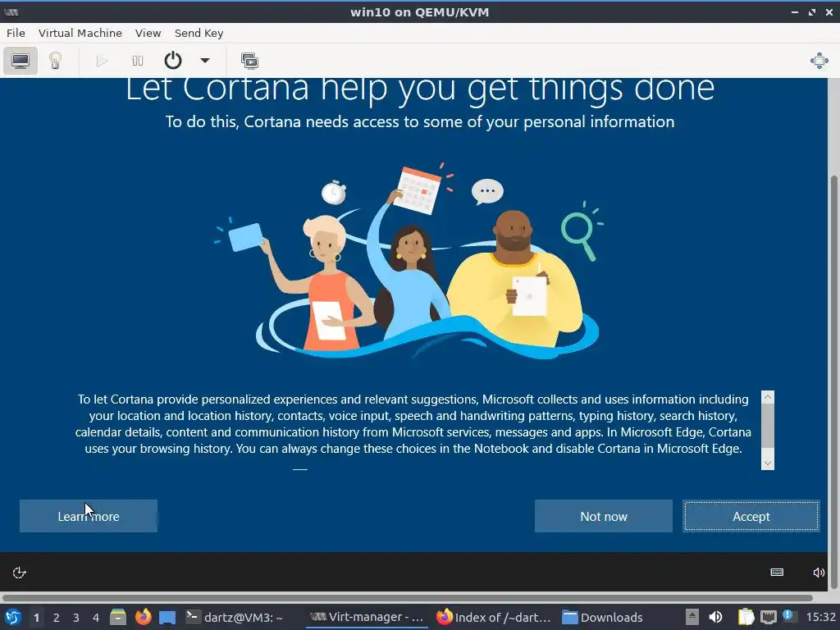Open the update notifier tray icon
840x630 pixels.
click(788, 616)
